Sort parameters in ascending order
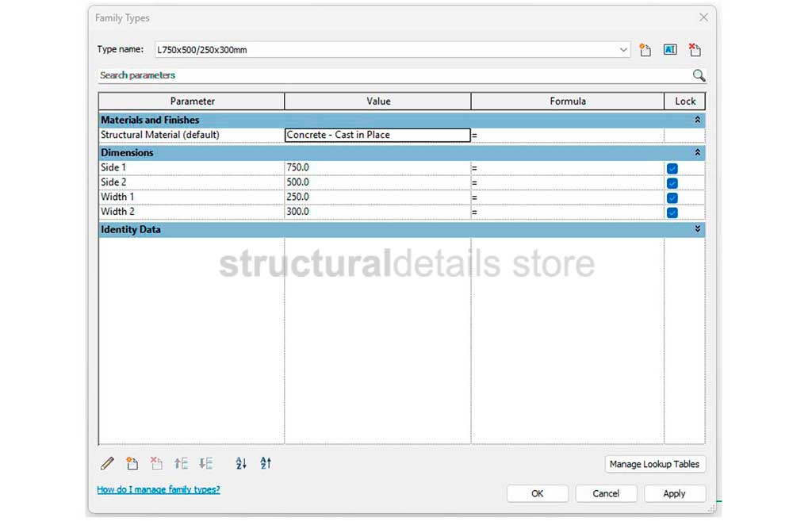 [241, 463]
